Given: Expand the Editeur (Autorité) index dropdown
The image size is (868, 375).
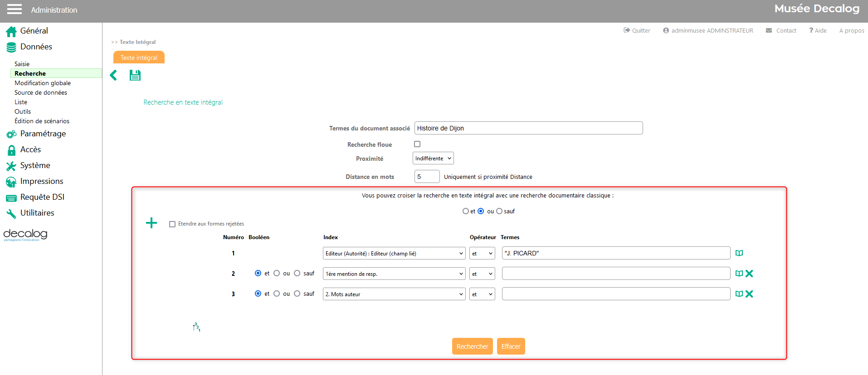Looking at the screenshot, I should tap(394, 253).
